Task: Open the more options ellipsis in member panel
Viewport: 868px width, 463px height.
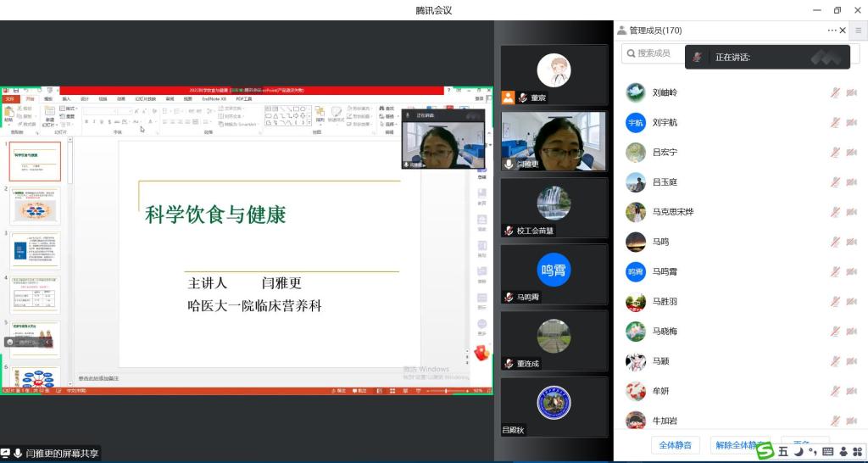Action: [832, 31]
